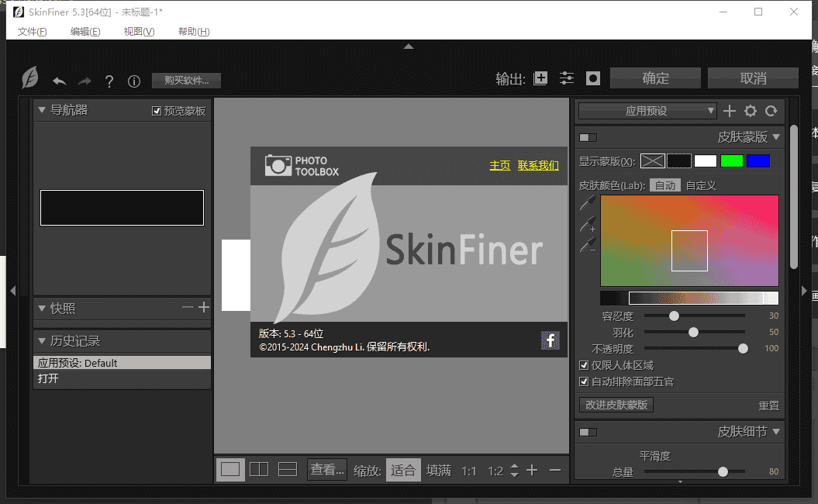This screenshot has height=504, width=818.
Task: Select the split vertical view icon
Action: coord(259,469)
